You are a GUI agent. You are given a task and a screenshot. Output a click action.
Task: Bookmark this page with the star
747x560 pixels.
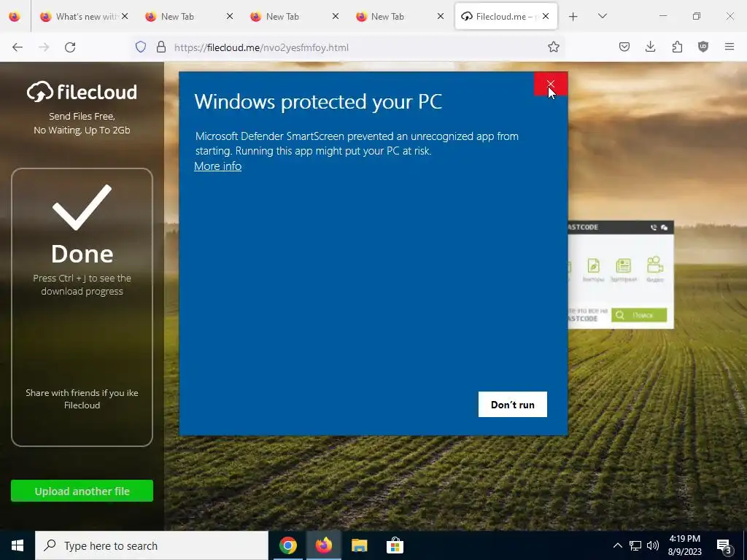tap(553, 47)
